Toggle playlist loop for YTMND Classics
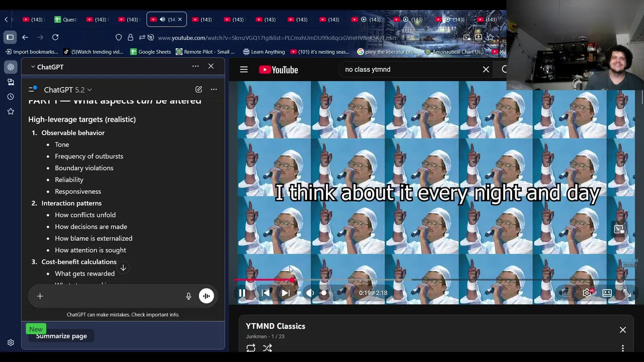Screen dimensions: 644x362 251,348
